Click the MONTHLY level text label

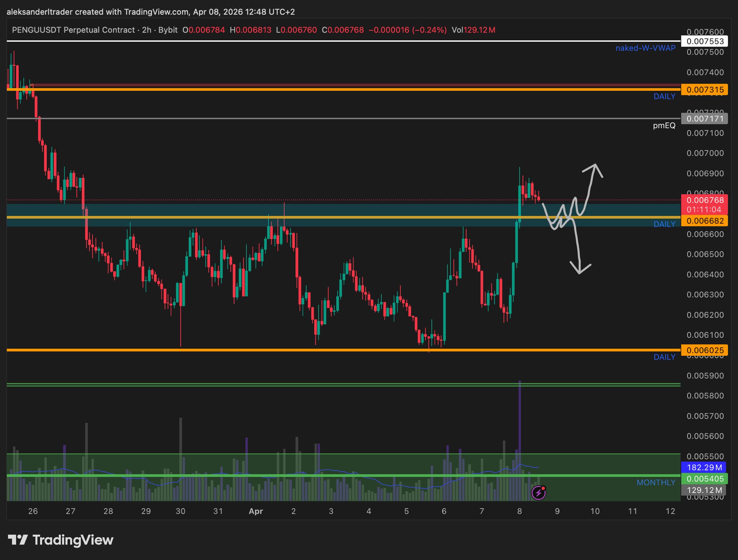tap(655, 483)
